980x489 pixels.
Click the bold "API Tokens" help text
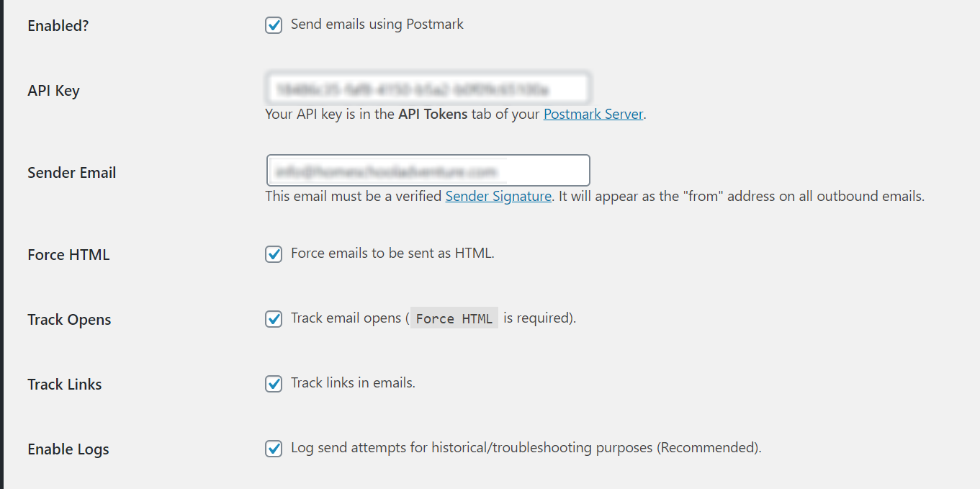pos(433,114)
